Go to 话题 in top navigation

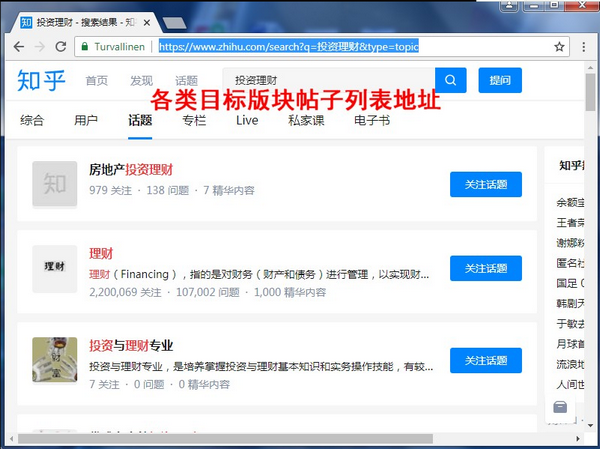[x=186, y=81]
